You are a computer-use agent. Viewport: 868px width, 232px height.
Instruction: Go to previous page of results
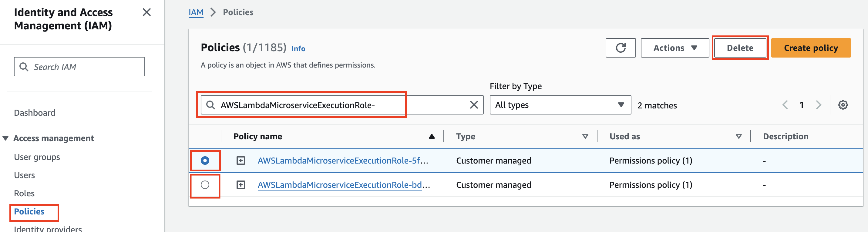(785, 105)
